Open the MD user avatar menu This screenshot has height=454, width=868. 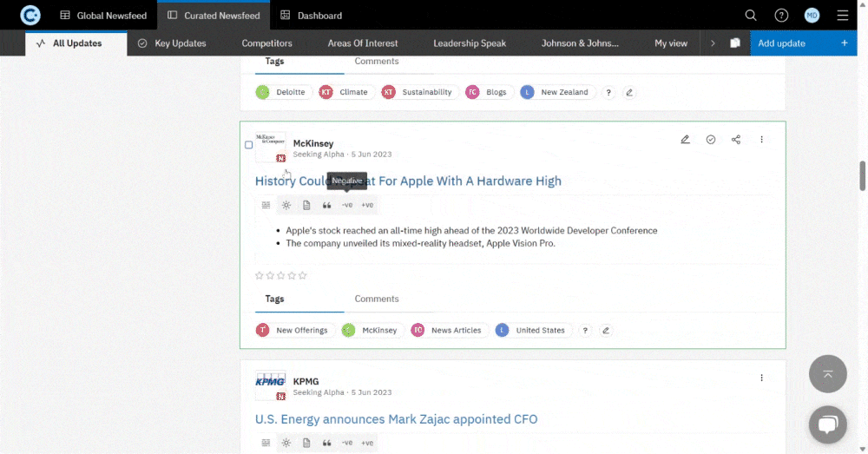click(x=812, y=16)
